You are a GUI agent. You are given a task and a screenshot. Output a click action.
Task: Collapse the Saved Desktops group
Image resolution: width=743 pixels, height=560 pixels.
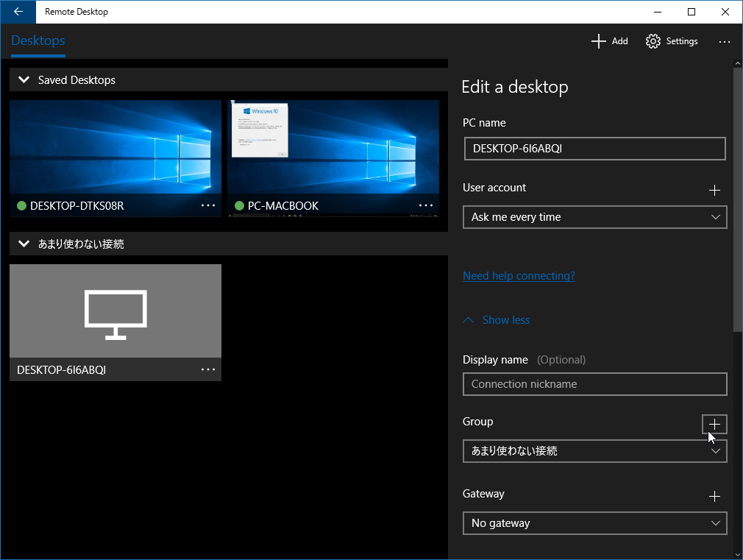24,79
